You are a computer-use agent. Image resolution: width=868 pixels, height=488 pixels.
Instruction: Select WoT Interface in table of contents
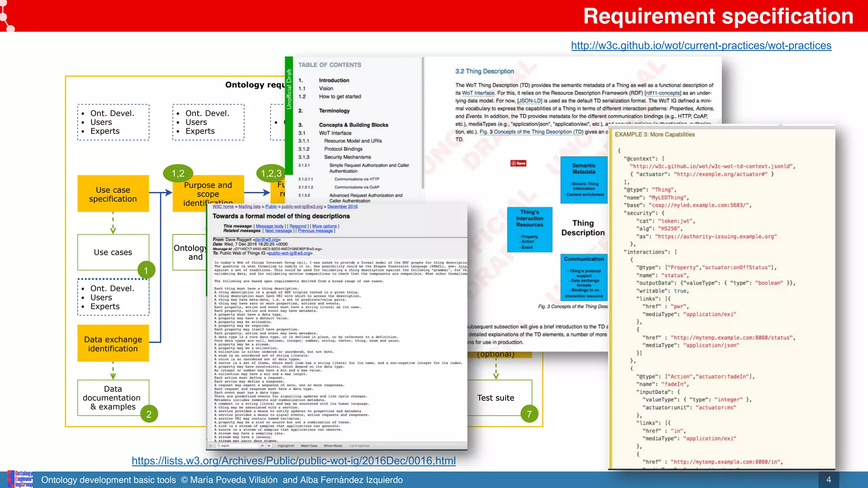[335, 133]
